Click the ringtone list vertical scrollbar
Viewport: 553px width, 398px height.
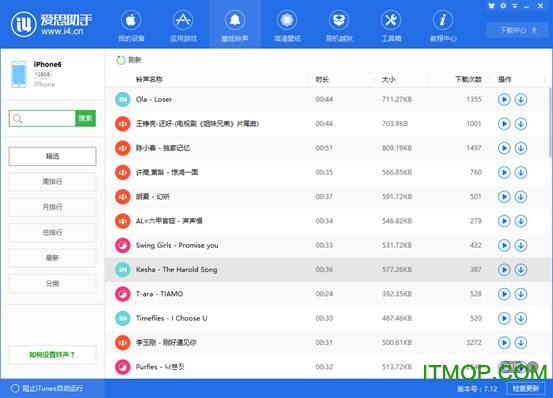(x=549, y=122)
